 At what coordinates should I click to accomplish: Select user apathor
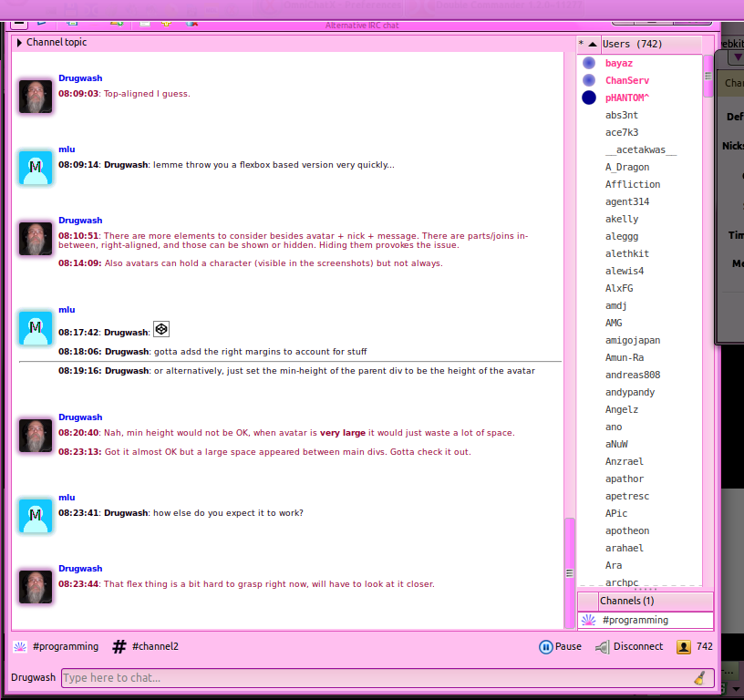point(625,479)
